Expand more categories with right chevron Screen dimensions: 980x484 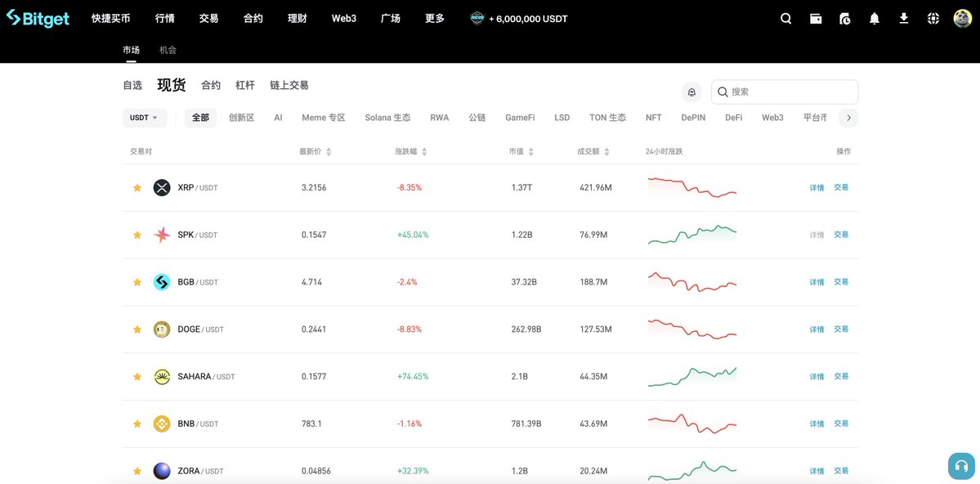tap(848, 118)
